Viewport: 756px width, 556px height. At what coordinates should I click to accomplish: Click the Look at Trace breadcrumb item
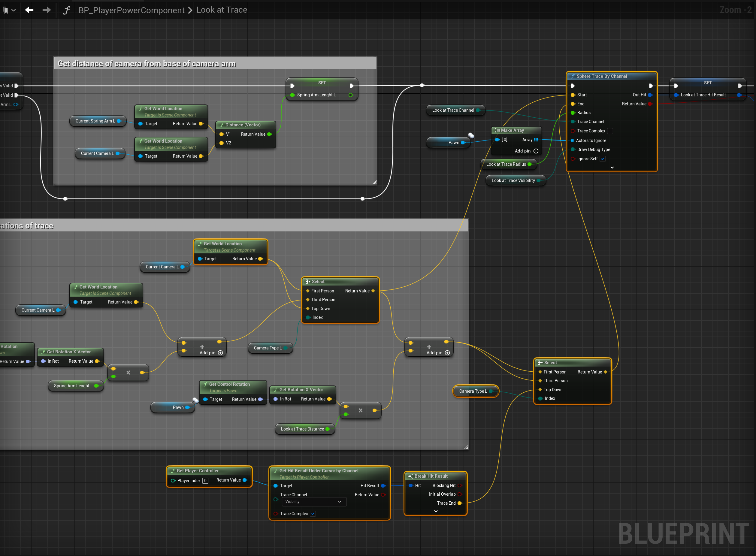222,10
